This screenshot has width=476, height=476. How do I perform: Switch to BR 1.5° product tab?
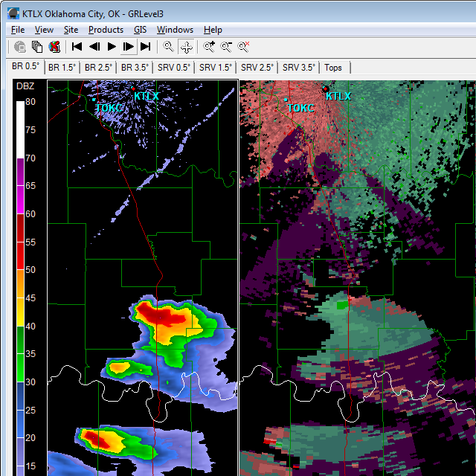[62, 68]
